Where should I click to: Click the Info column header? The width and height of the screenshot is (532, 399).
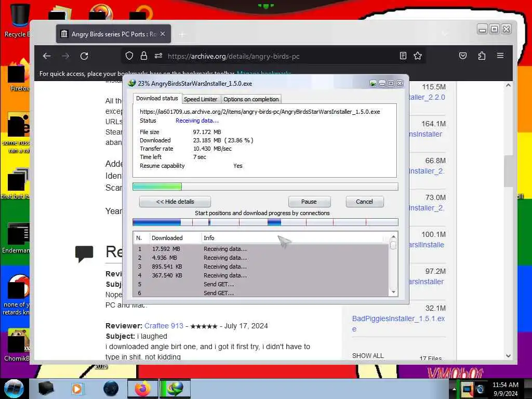tap(292, 238)
